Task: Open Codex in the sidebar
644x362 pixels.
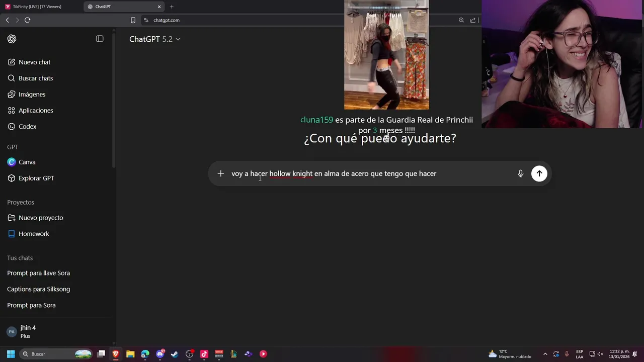Action: [x=27, y=127]
